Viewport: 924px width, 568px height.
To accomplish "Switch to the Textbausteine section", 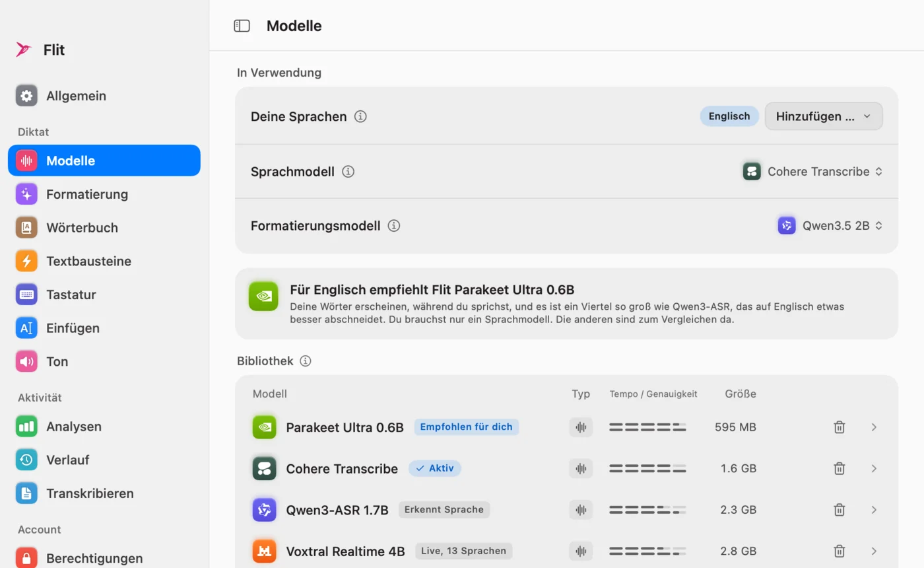I will pyautogui.click(x=104, y=261).
